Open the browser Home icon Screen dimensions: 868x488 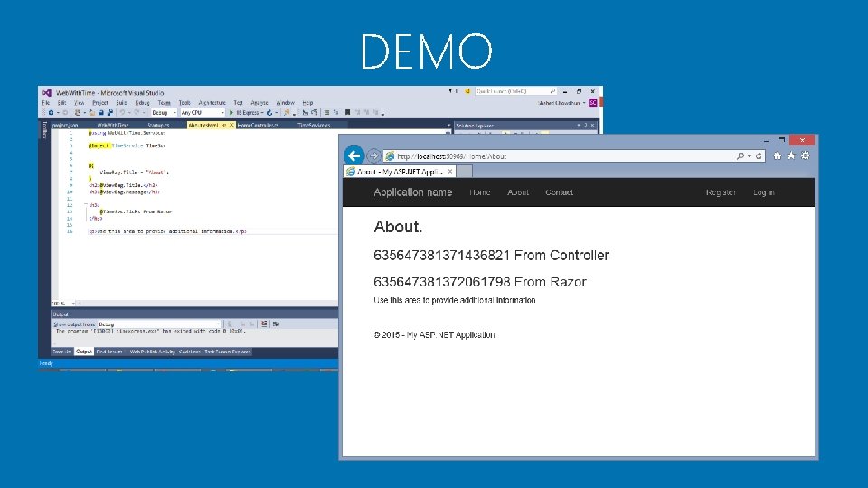(778, 156)
